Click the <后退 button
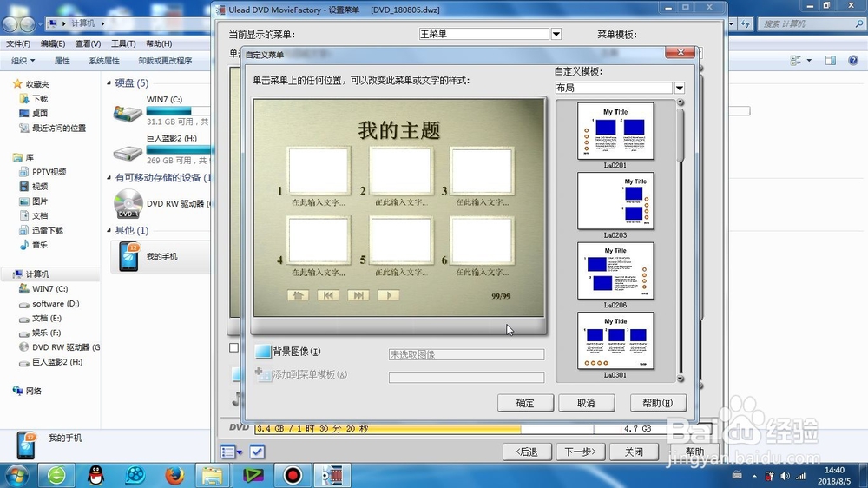Screen dimensions: 868x488 tap(527, 452)
